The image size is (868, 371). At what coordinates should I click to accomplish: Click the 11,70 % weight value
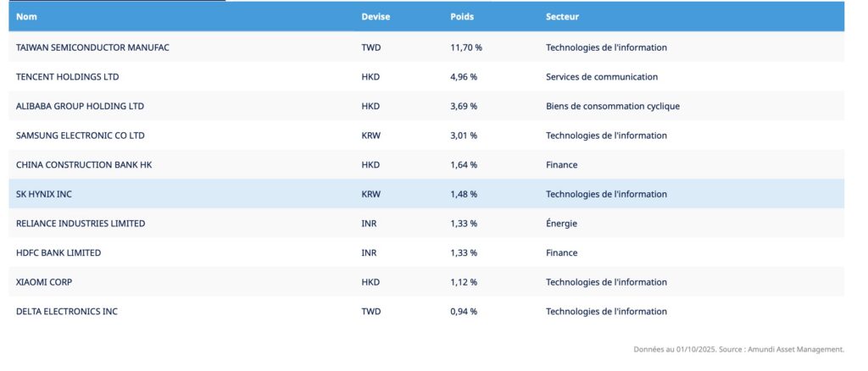coord(466,47)
